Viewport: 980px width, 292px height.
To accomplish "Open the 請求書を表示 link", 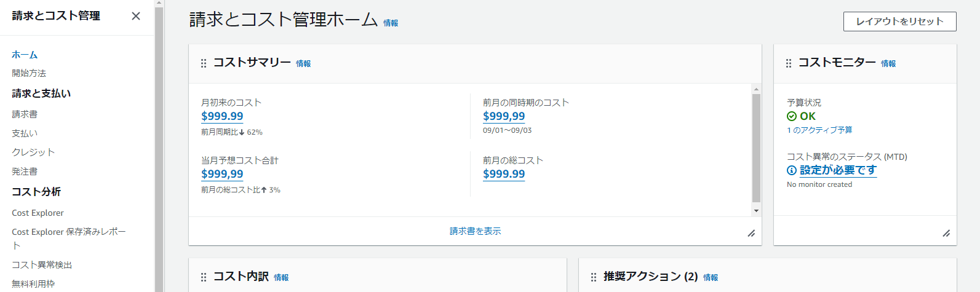I will [x=475, y=231].
